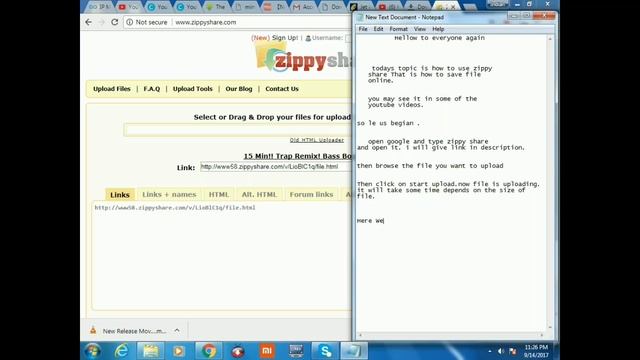Viewport: 640px width, 360px height.
Task: Select the HTML tab
Action: pyautogui.click(x=219, y=195)
